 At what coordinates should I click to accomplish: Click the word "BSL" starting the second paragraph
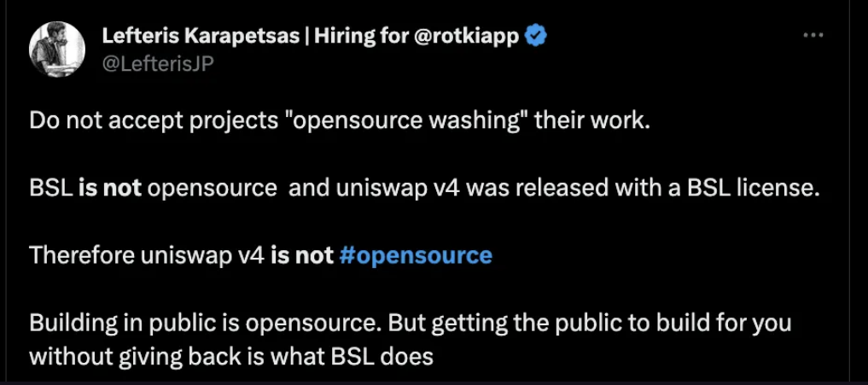(50, 188)
